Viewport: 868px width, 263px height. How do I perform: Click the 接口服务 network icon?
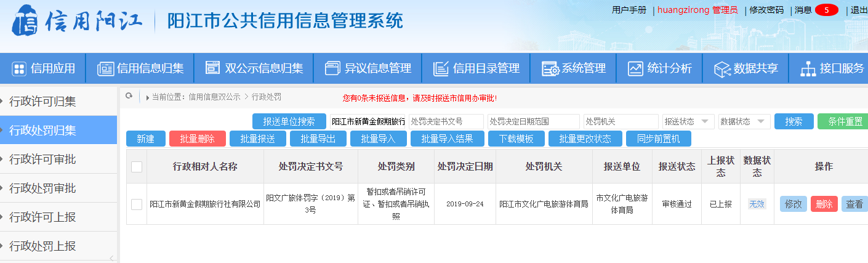(x=808, y=69)
